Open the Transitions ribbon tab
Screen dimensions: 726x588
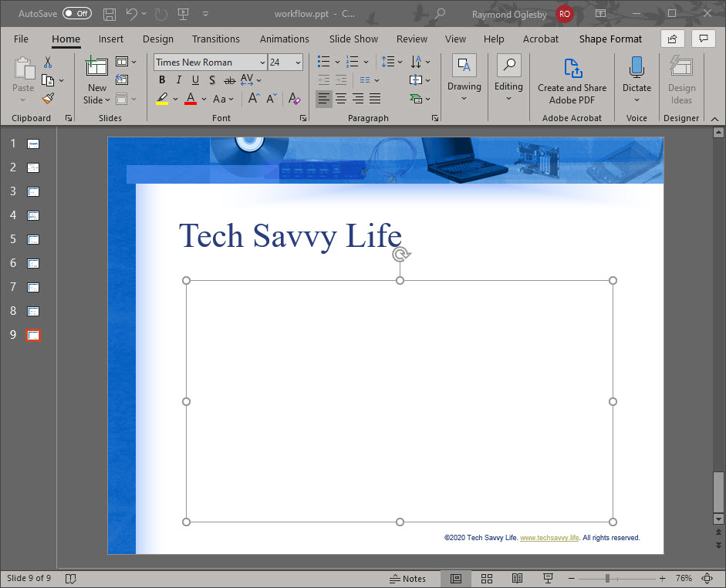216,39
